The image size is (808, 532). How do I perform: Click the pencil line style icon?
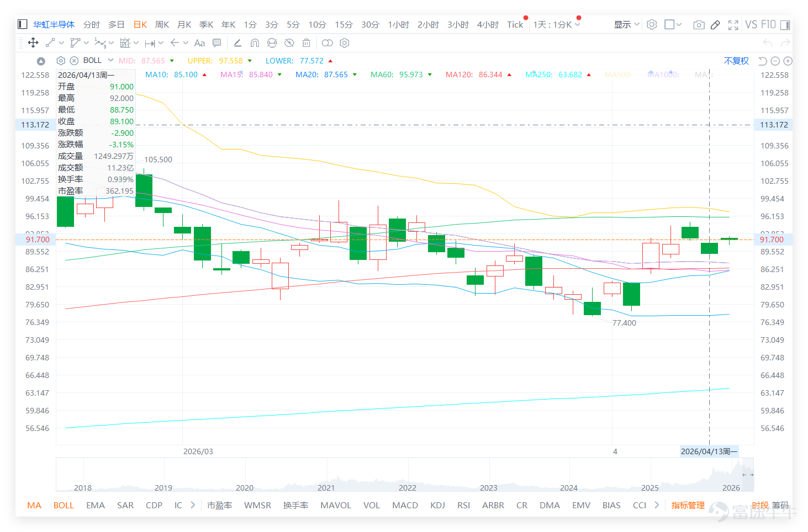237,42
